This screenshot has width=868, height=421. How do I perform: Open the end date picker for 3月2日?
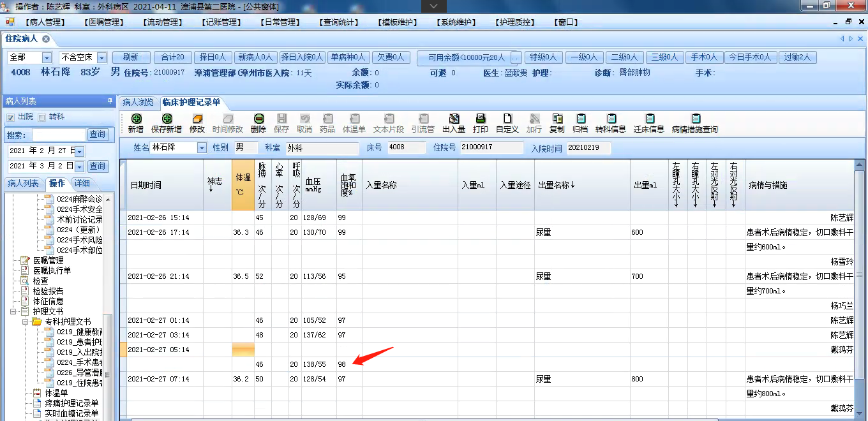click(x=80, y=166)
